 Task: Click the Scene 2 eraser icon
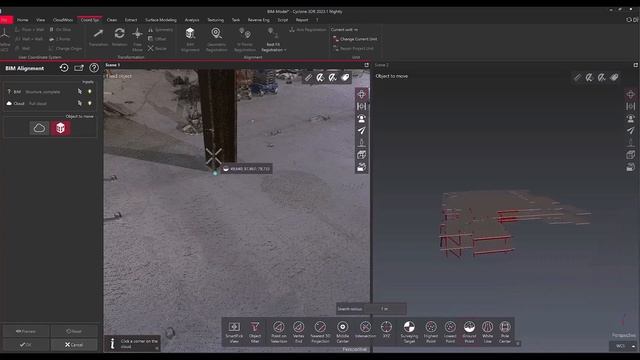click(614, 77)
